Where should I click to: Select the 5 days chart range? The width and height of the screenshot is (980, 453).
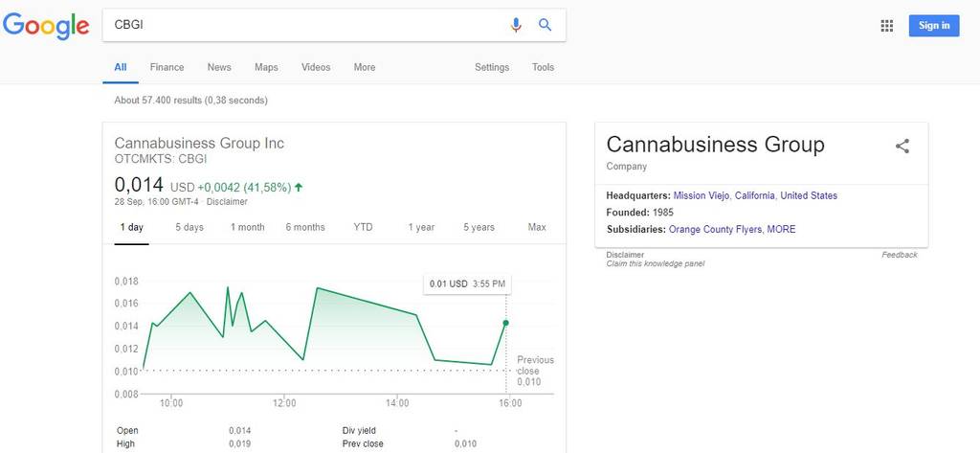coord(189,227)
